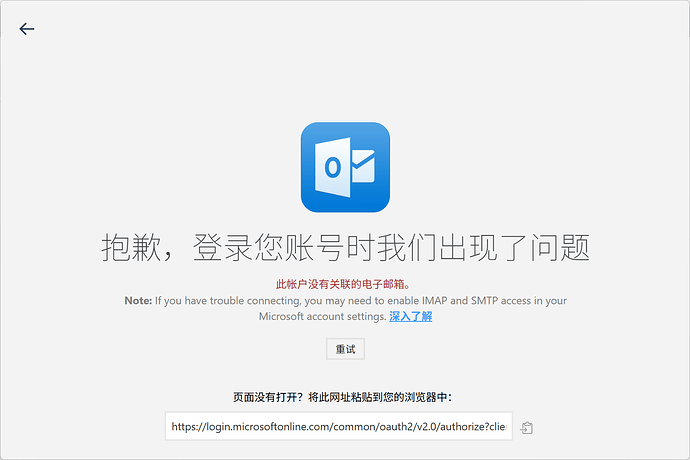Viewport: 690px width, 460px height.
Task: Click "If you have trouble connecting" text
Action: pos(223,301)
